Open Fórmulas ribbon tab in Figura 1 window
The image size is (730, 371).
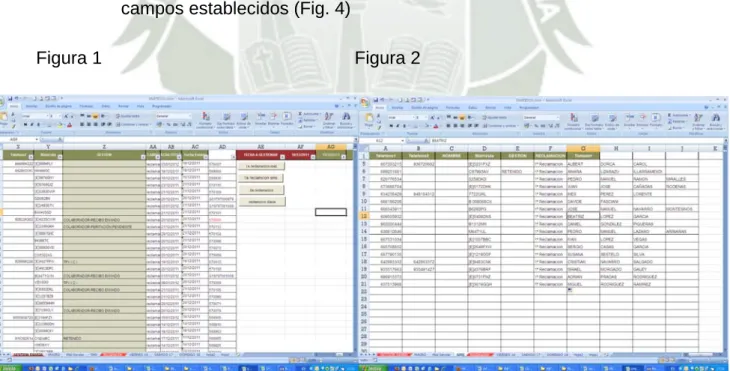pyautogui.click(x=86, y=106)
